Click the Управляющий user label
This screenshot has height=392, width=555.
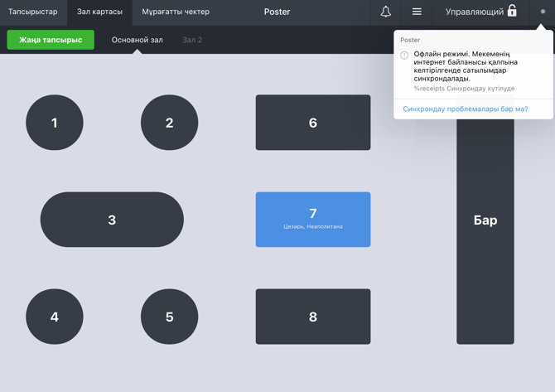click(475, 12)
